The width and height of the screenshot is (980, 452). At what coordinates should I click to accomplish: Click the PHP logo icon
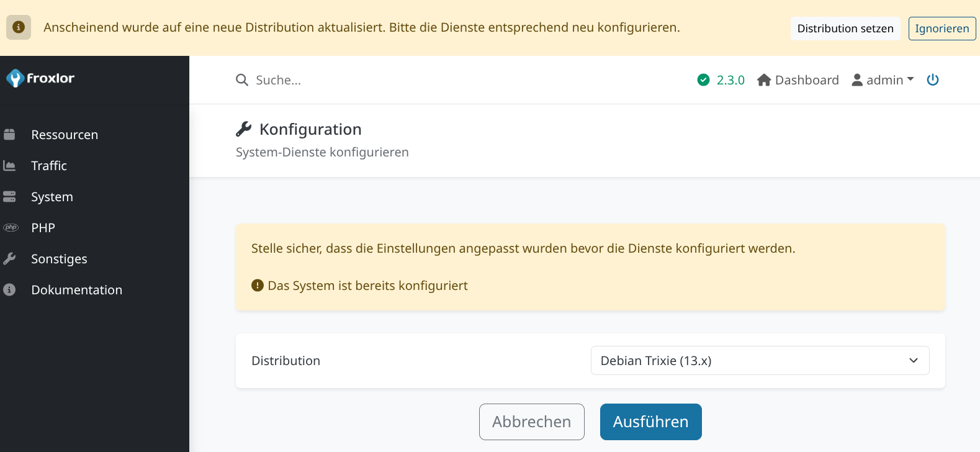[x=11, y=228]
